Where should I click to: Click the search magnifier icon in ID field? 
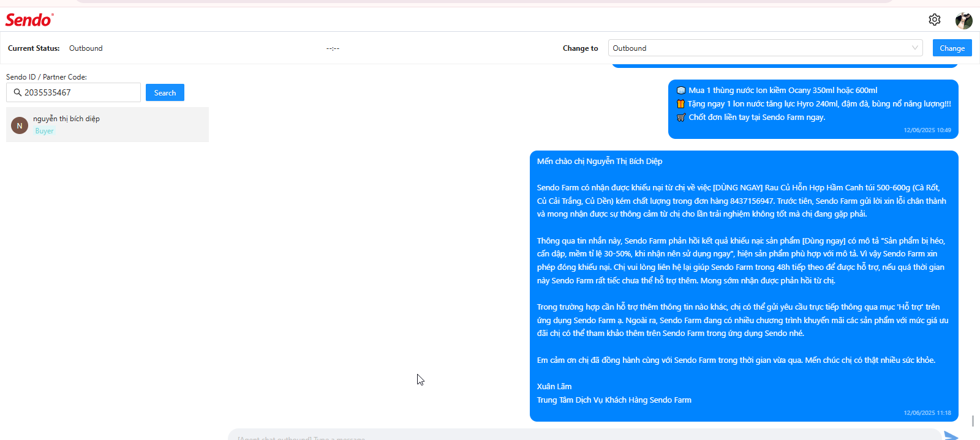click(x=18, y=92)
